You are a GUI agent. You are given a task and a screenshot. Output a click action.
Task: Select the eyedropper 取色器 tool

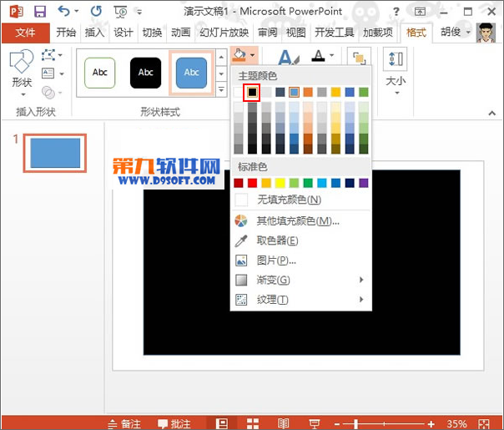tap(278, 240)
